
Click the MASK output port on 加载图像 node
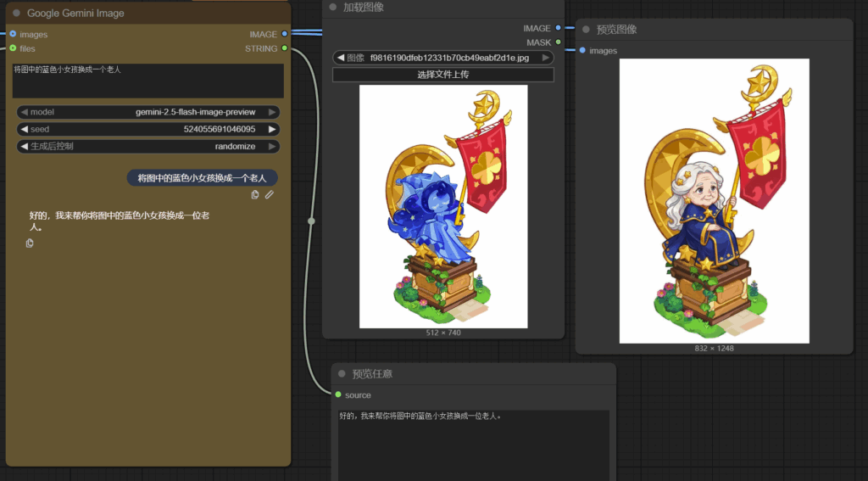558,42
